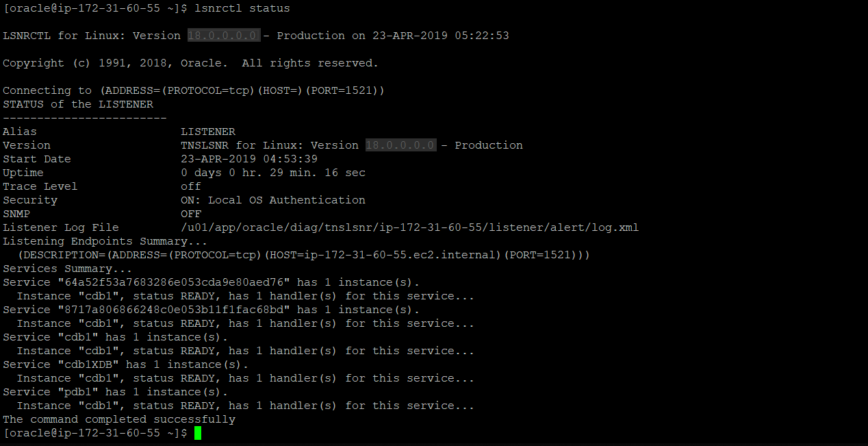Screen dimensions: 868x446
Task: Click the highlighted version in the TNSLSNR line
Action: (x=400, y=145)
